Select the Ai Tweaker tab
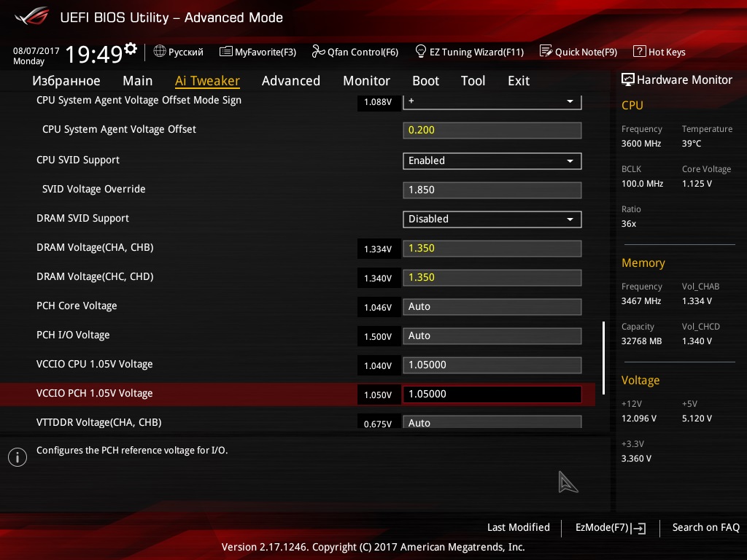 pyautogui.click(x=207, y=81)
